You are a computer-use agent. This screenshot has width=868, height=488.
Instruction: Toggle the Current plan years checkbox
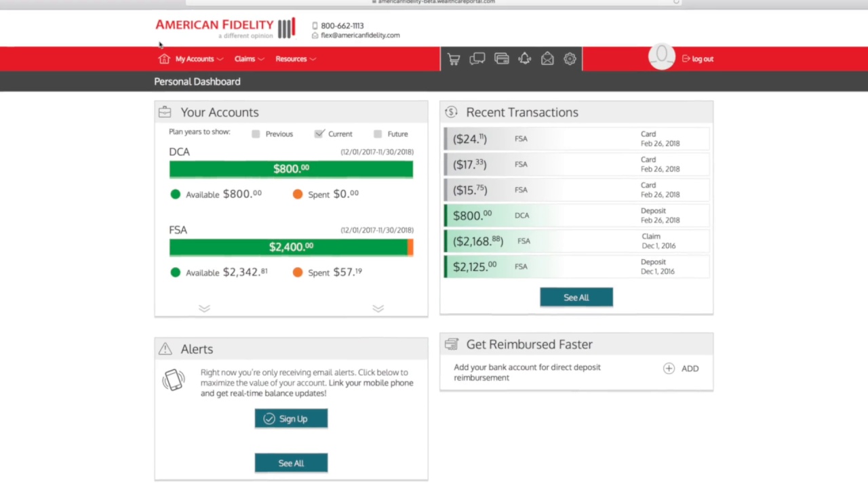(x=319, y=134)
